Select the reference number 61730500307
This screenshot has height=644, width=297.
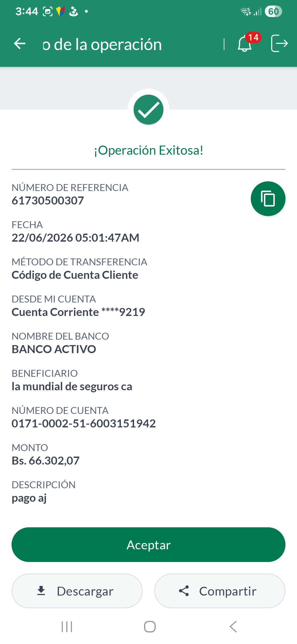pos(48,201)
